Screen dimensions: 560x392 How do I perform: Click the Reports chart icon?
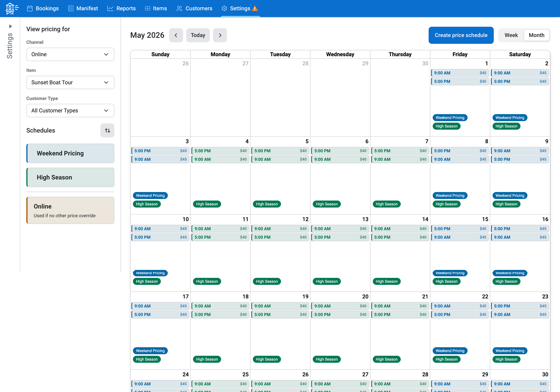(110, 9)
